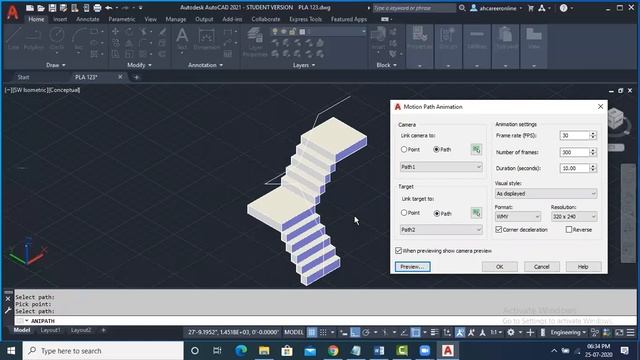Select the Polyline tool in Draw panel
This screenshot has width=640, height=360.
(x=33, y=39)
